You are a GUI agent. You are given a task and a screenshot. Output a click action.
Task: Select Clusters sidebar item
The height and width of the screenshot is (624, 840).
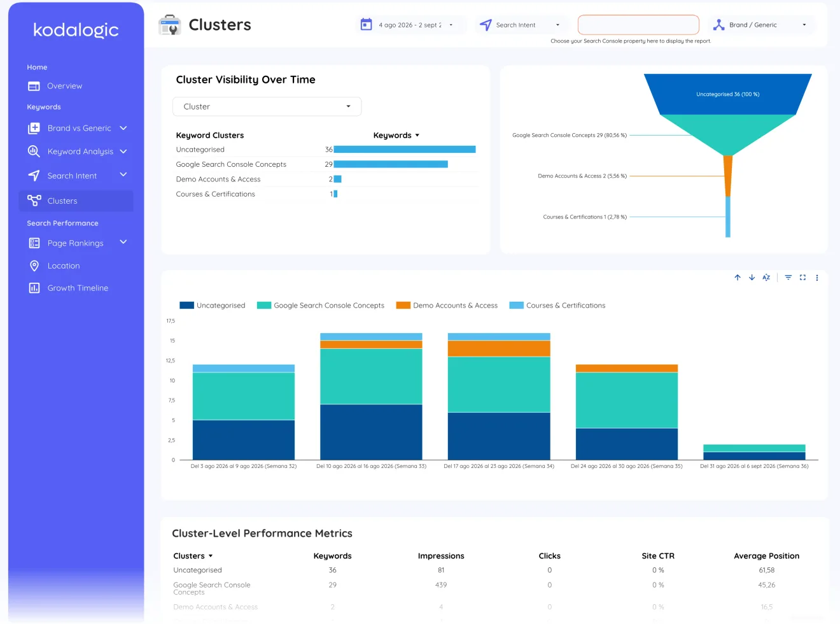point(76,201)
